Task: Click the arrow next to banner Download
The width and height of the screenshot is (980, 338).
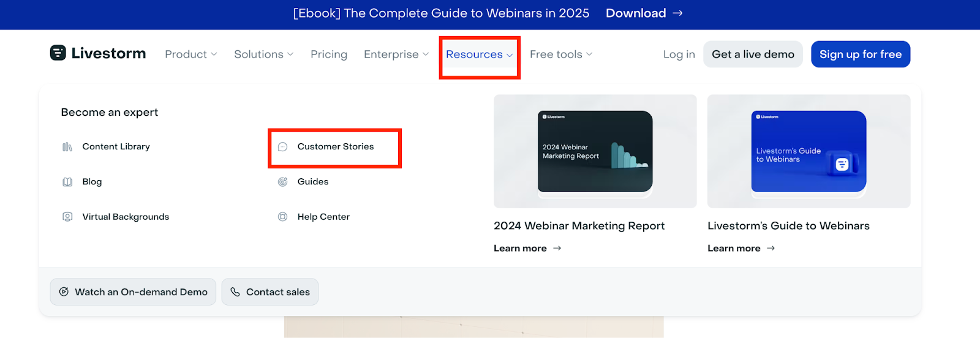Action: coord(677,13)
